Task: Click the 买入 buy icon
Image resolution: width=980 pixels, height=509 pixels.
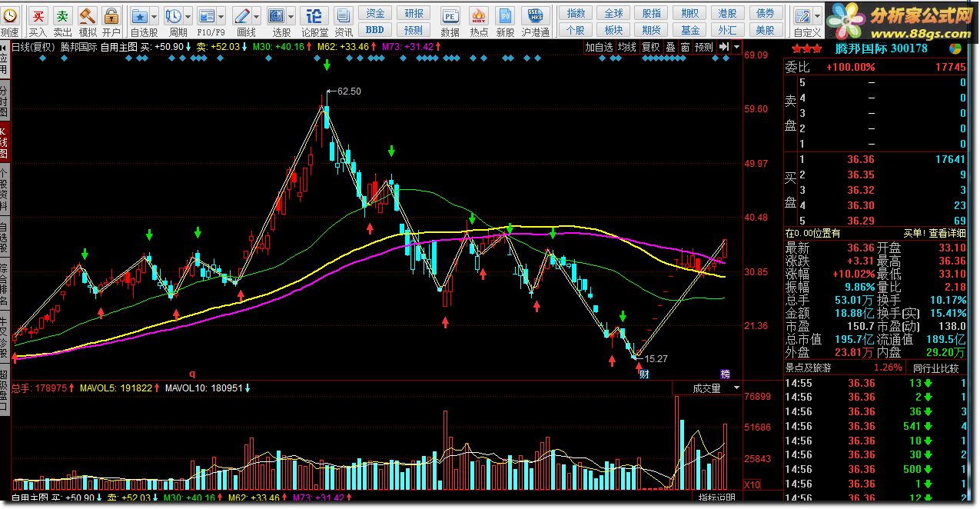Action: click(x=38, y=15)
